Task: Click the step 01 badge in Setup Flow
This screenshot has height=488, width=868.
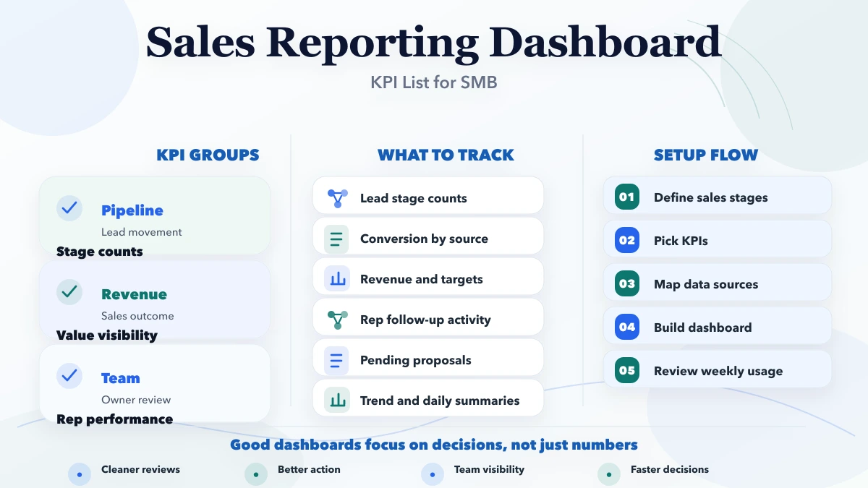Action: [626, 195]
